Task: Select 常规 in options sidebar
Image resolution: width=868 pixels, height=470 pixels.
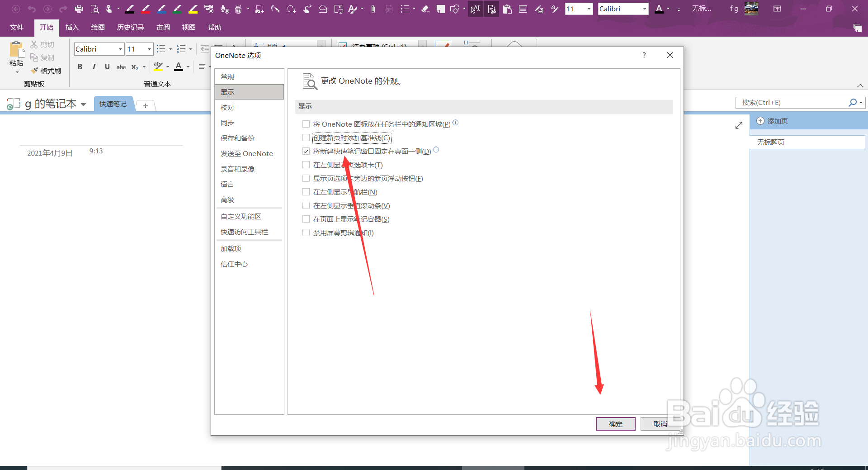Action: click(249, 76)
